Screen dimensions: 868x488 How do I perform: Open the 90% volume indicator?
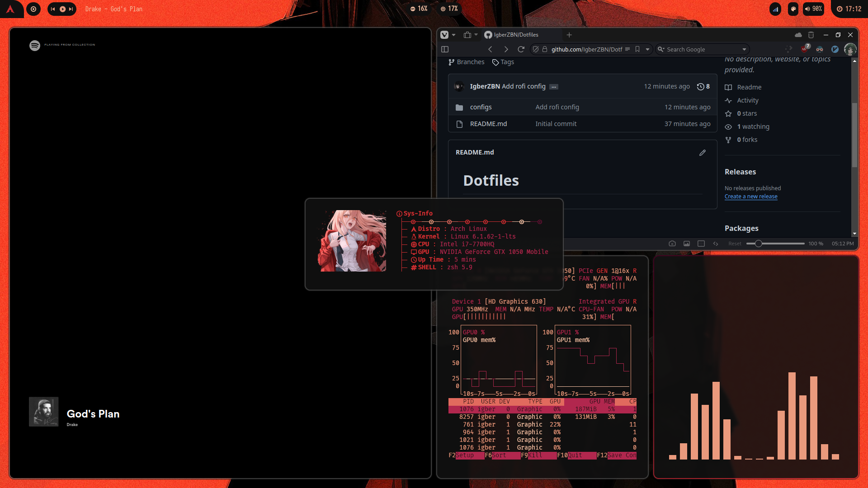tap(813, 9)
